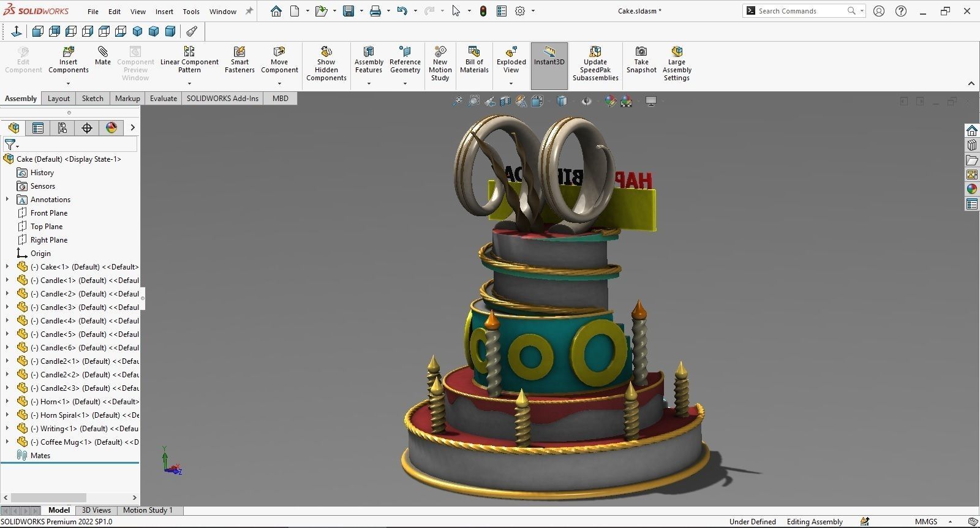Click the Print icon

point(375,11)
